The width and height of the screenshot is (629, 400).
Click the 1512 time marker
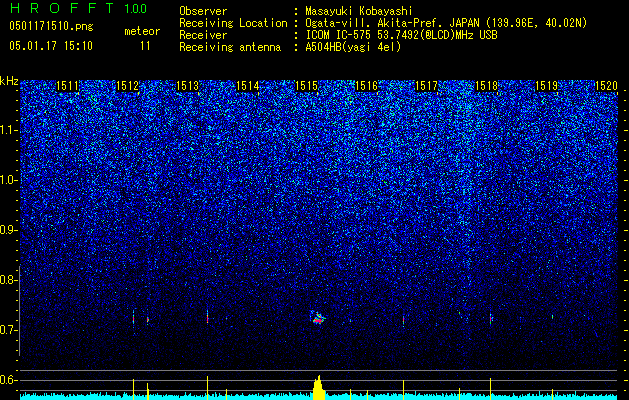pyautogui.click(x=127, y=86)
